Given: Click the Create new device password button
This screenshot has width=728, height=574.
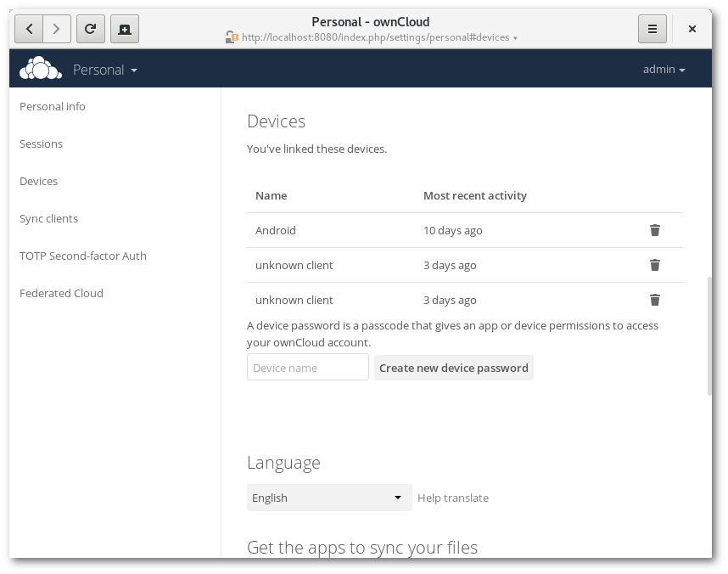Looking at the screenshot, I should click(x=453, y=368).
